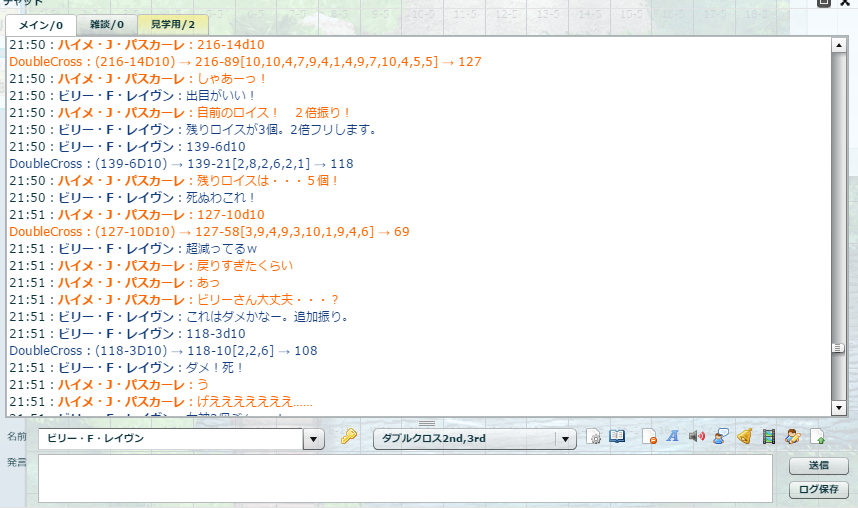Click the two people with pencil icon
The width and height of the screenshot is (858, 508).
792,437
